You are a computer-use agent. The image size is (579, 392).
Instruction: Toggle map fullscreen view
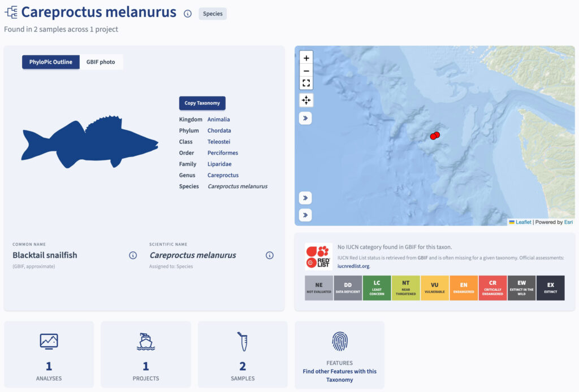coord(306,83)
